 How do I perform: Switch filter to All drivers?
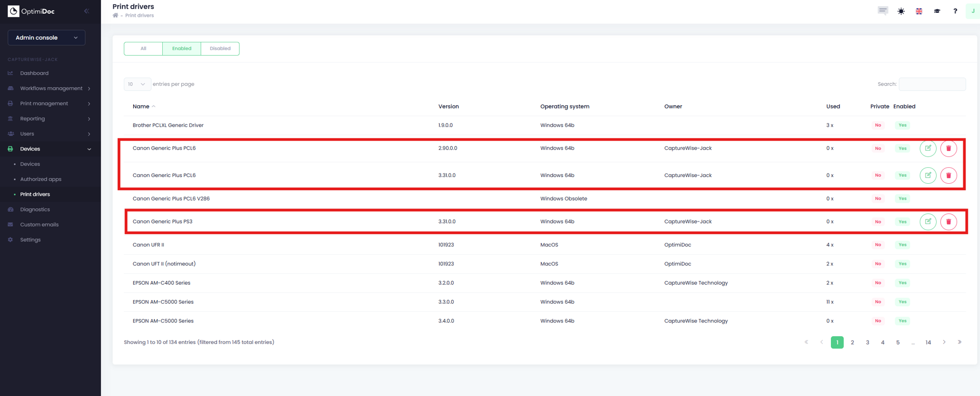(x=143, y=48)
